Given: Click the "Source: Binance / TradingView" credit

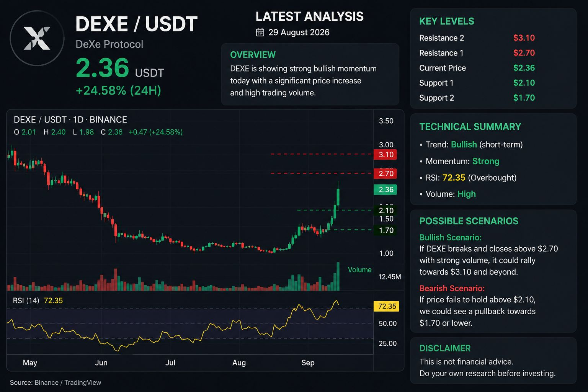Looking at the screenshot, I should (x=56, y=382).
